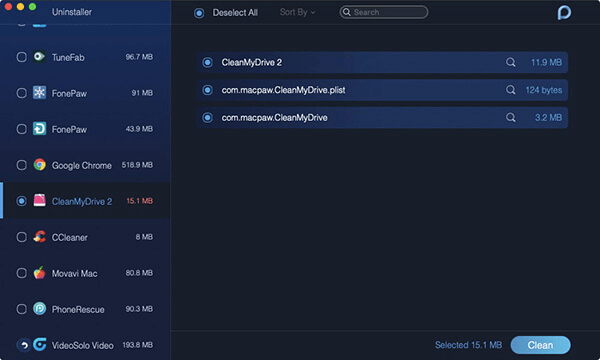Uncheck the CleanMyDrive 2 11.9 MB file
The height and width of the screenshot is (360, 600).
click(207, 62)
